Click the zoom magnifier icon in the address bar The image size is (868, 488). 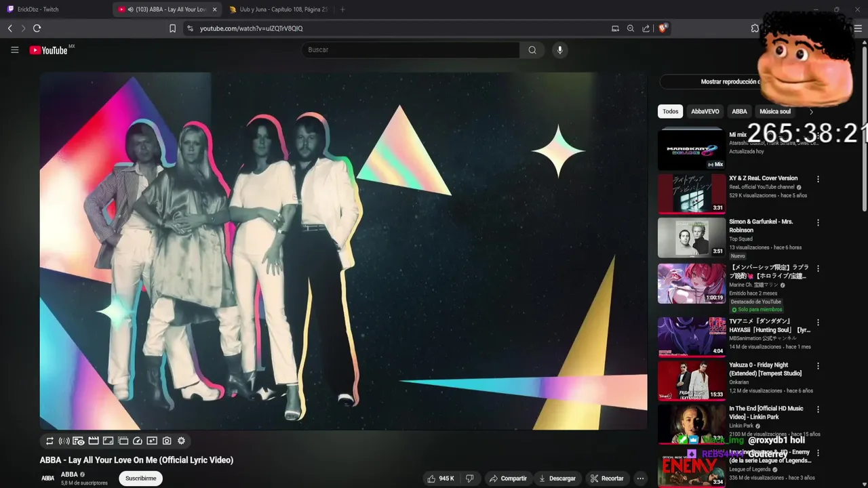pos(631,28)
